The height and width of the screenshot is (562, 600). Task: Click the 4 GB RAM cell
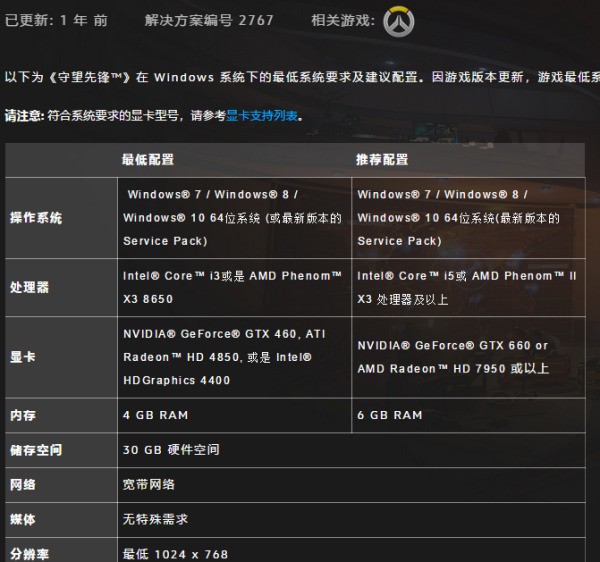pyautogui.click(x=234, y=415)
